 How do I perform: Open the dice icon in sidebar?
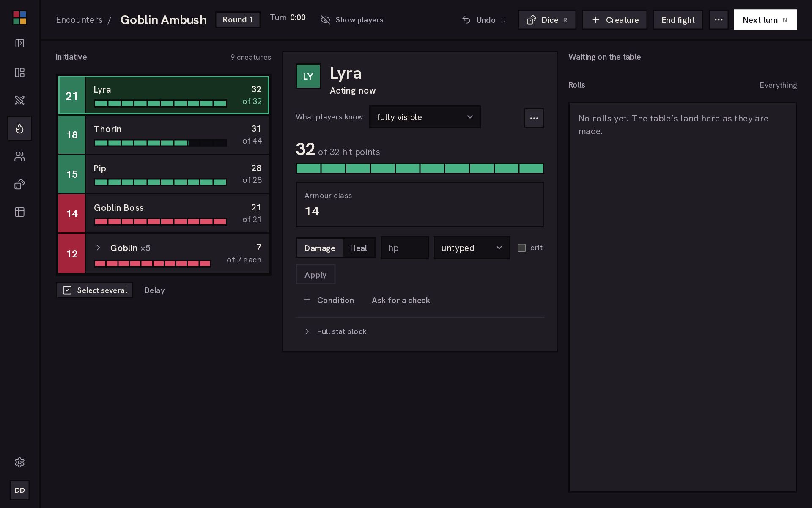coord(19,184)
